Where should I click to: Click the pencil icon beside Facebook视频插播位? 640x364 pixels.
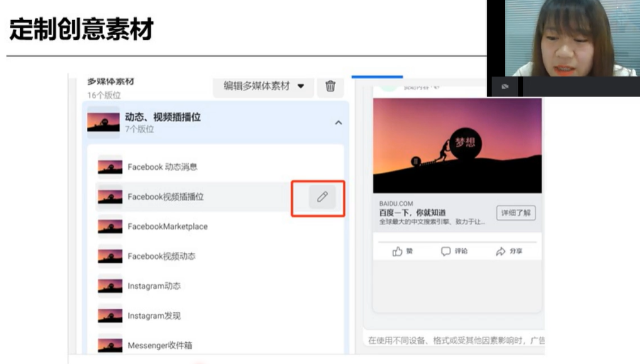coord(321,197)
